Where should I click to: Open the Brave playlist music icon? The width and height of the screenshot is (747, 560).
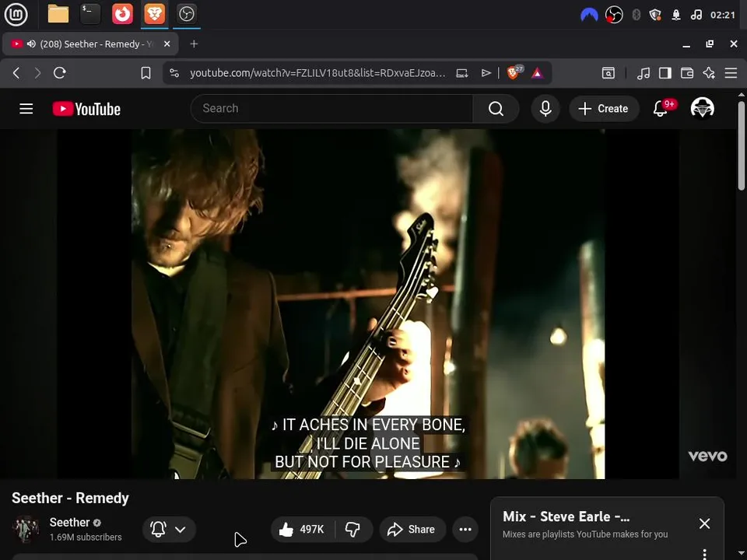(x=644, y=73)
